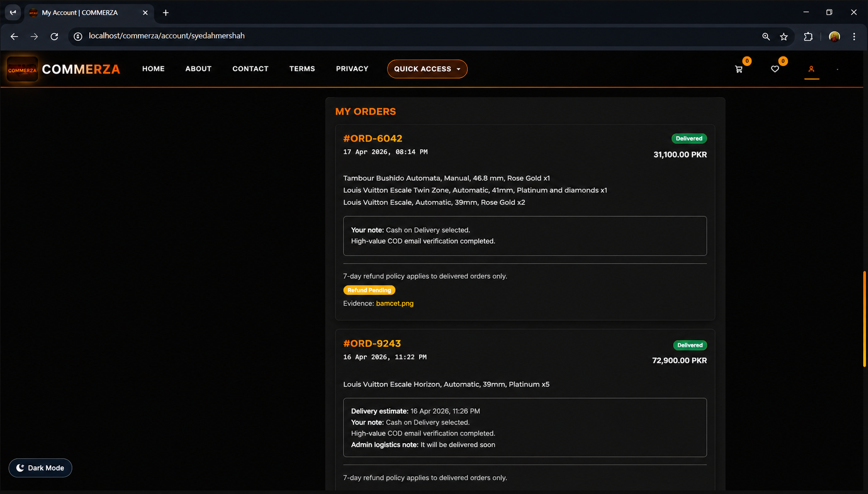Screen dimensions: 868x494
Task: Open browser zoom magnifier icon
Action: tap(766, 36)
